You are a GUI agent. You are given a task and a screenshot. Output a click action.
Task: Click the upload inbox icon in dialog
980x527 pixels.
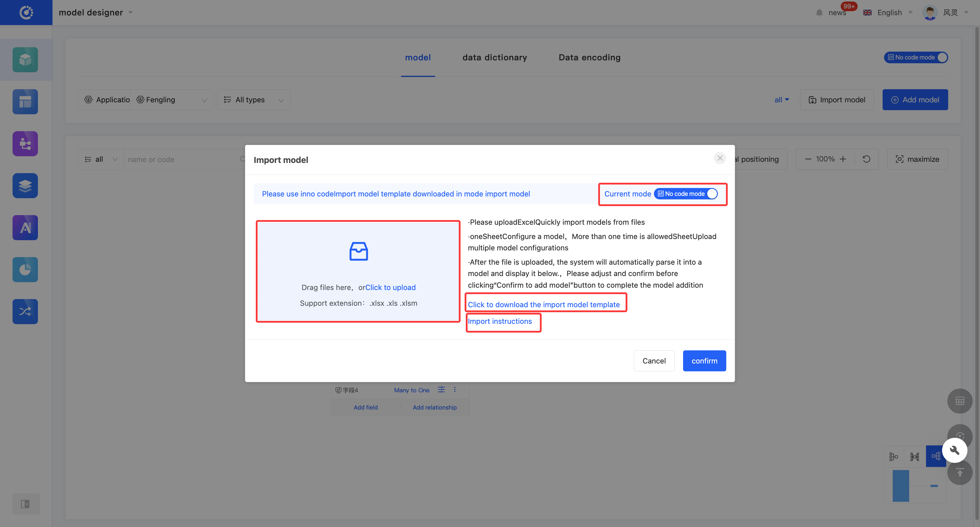358,251
